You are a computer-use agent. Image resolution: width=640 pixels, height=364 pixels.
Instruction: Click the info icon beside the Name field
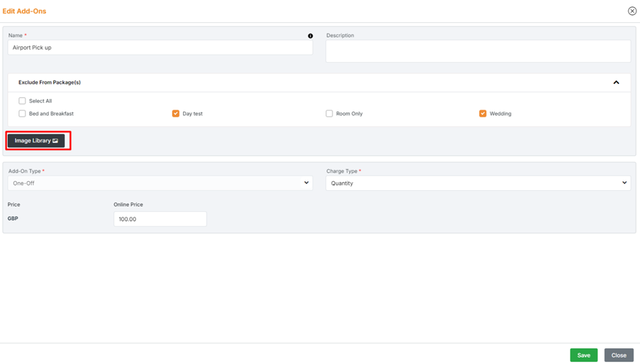tap(310, 36)
